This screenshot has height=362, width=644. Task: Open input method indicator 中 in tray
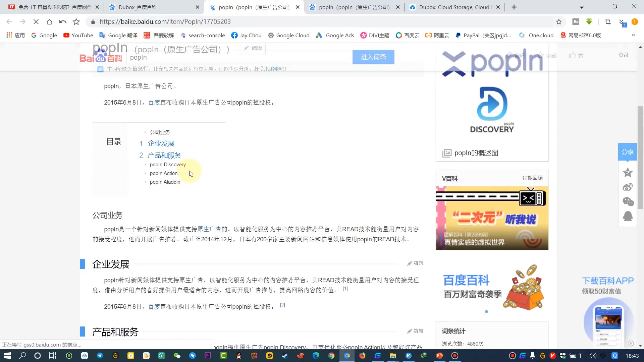603,356
